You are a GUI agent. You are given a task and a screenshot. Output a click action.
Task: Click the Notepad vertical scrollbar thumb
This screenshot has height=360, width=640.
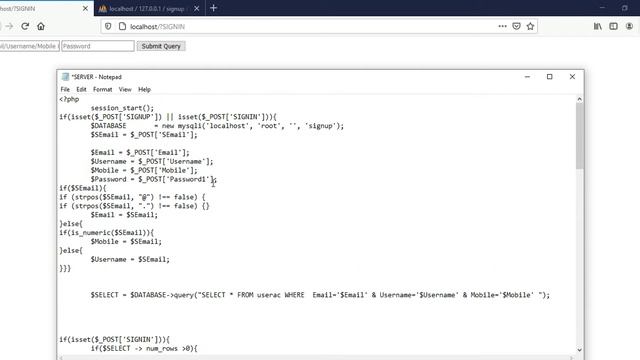579,136
